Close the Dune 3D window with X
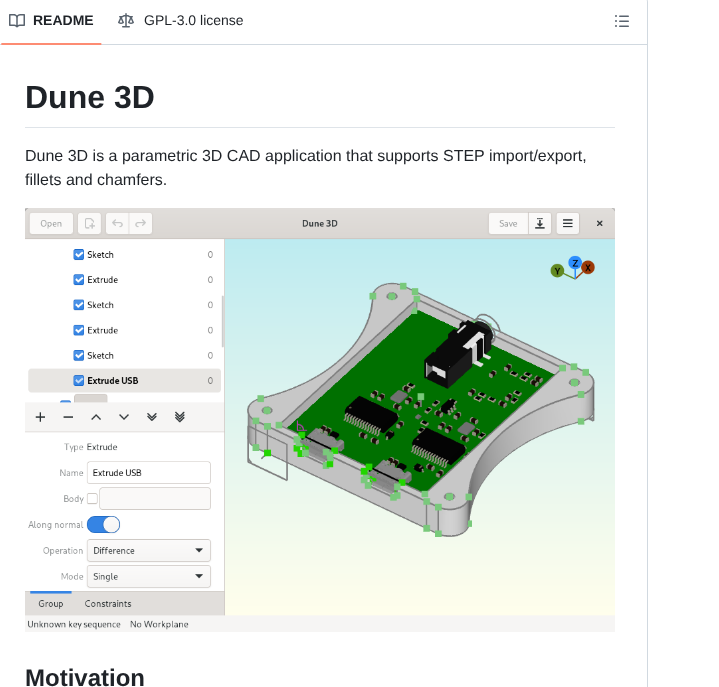 pos(599,223)
